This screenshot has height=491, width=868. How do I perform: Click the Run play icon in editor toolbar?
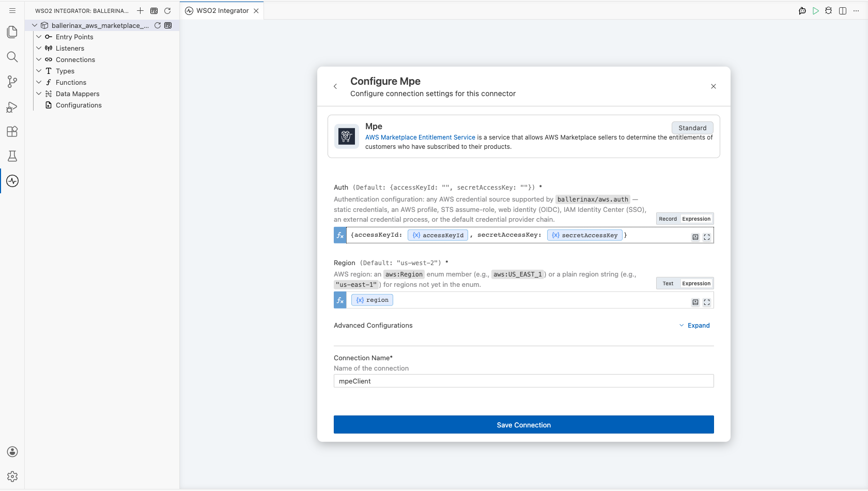(x=816, y=11)
